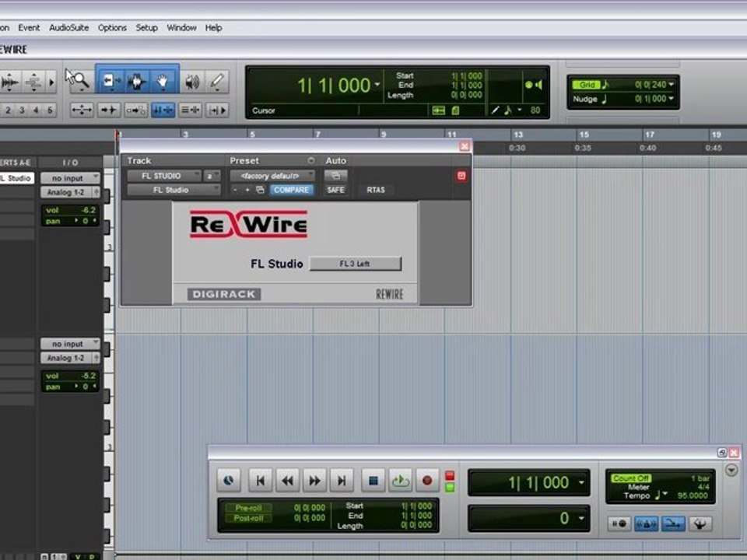Viewport: 747px width, 560px height.
Task: Open the FL Studio plug-in selector dropdown
Action: [x=174, y=190]
